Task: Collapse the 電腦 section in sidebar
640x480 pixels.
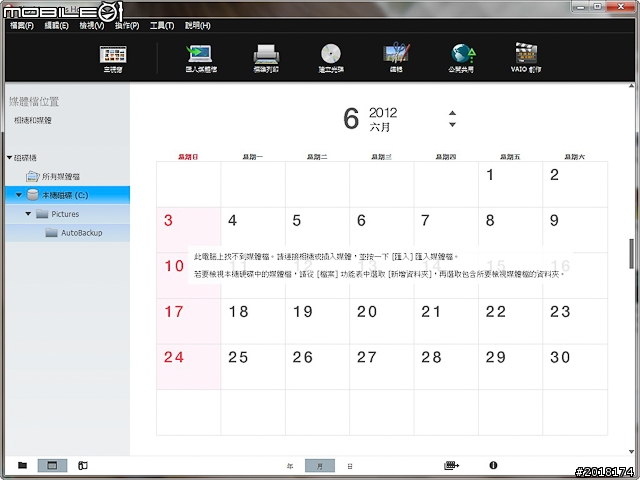Action: click(9, 158)
